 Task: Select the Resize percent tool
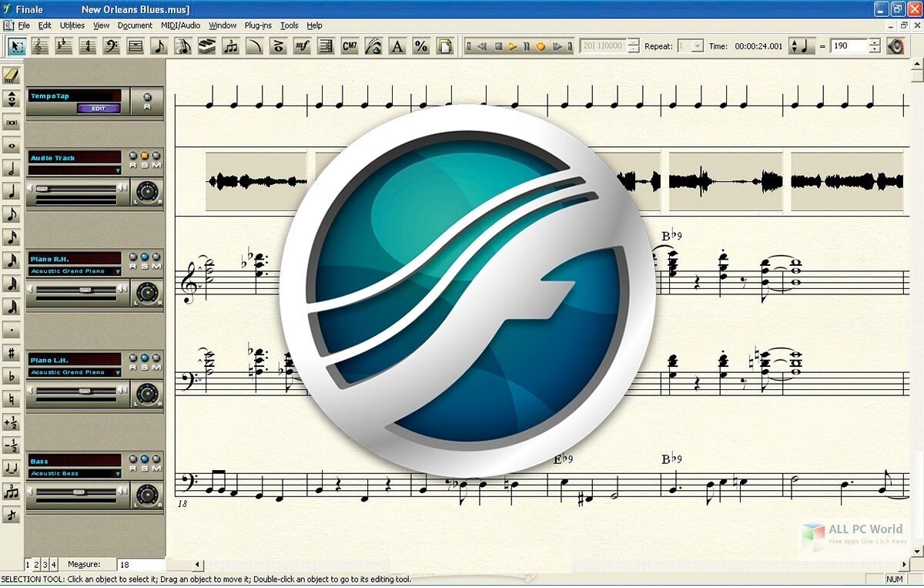coord(422,46)
